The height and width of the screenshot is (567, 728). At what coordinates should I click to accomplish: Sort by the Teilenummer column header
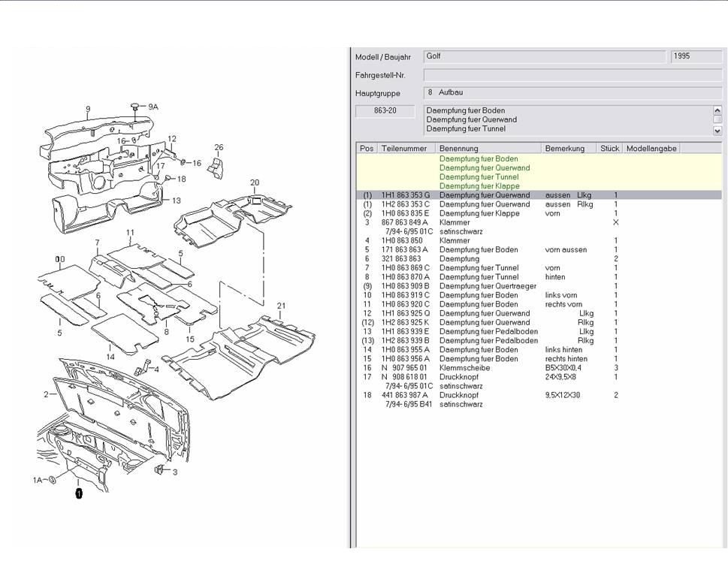click(x=406, y=149)
